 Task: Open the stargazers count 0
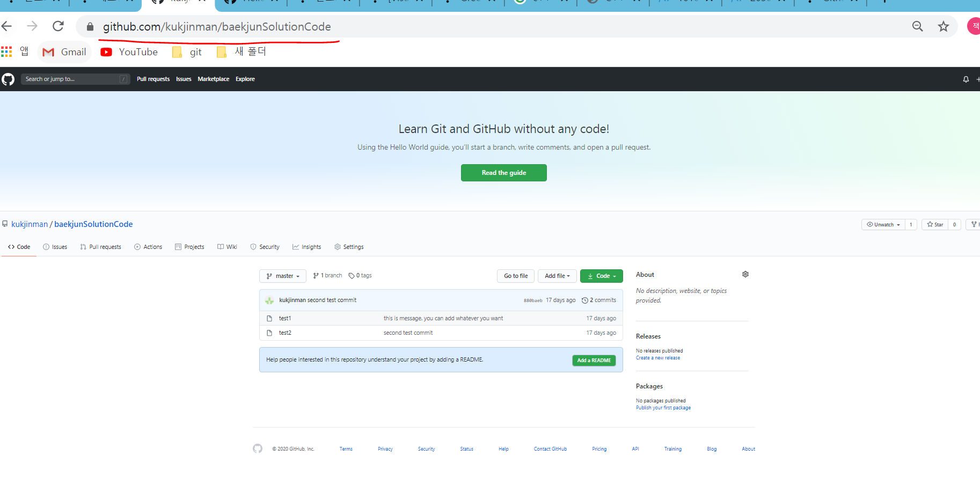954,225
